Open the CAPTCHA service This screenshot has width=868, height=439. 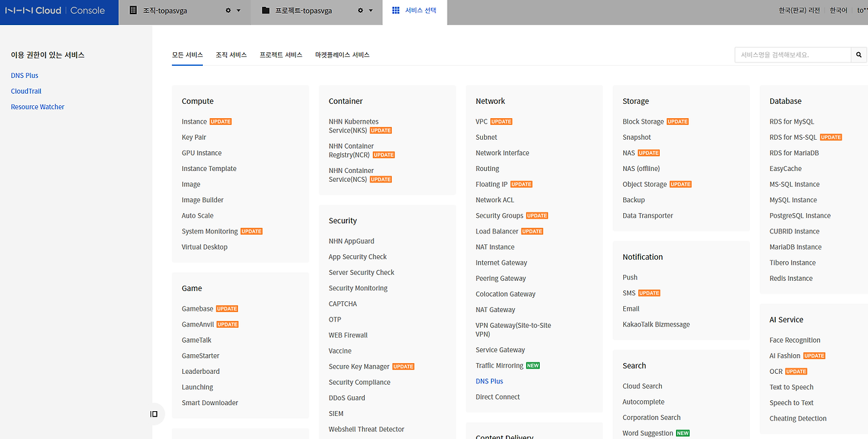pyautogui.click(x=342, y=304)
